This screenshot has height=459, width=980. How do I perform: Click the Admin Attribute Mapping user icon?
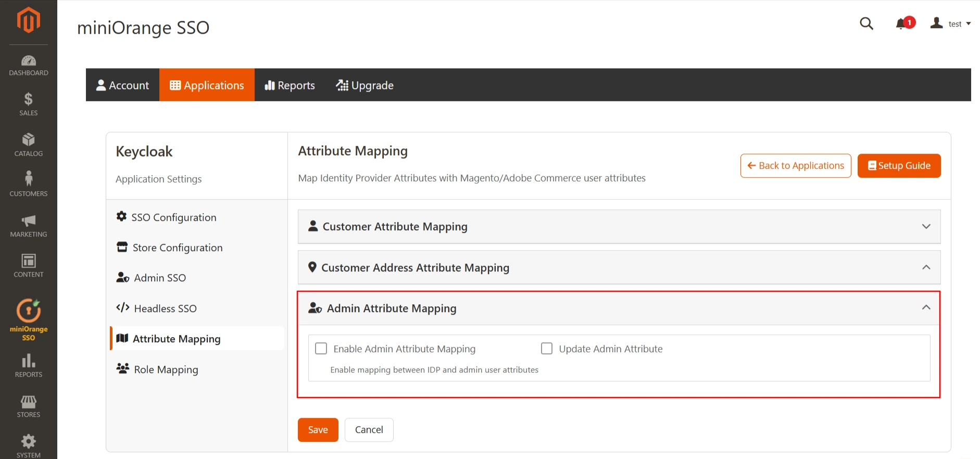(315, 308)
